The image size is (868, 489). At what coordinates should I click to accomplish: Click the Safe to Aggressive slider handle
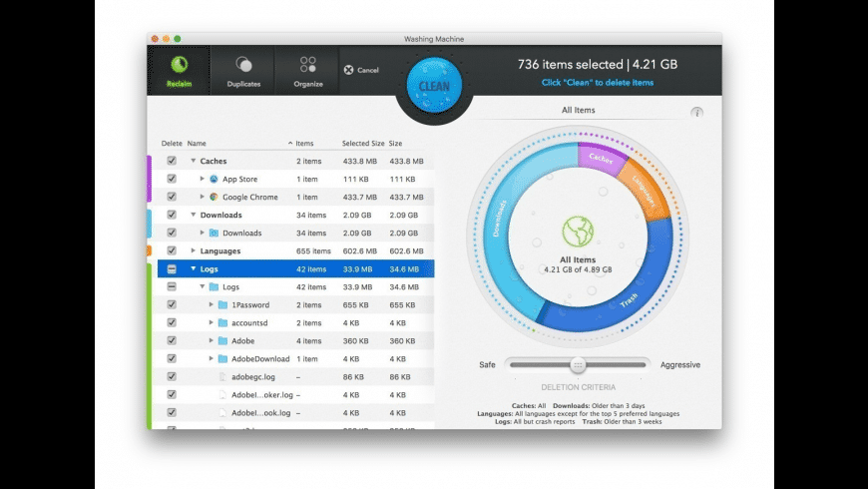pyautogui.click(x=578, y=364)
